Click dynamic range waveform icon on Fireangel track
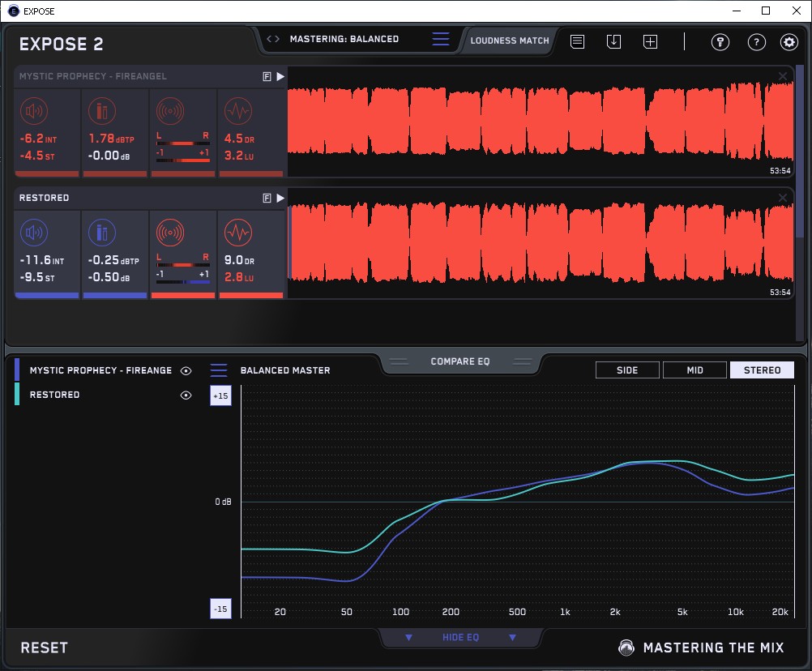 pyautogui.click(x=237, y=112)
